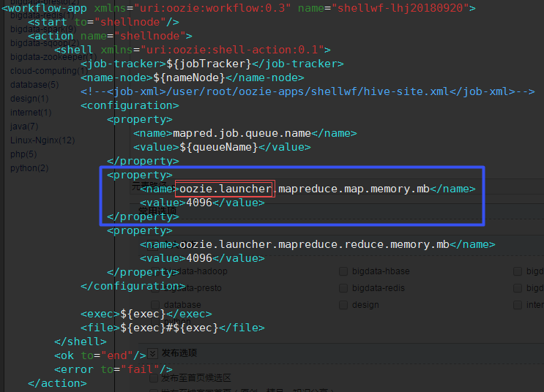Viewport: 544px width, 392px height.
Task: Click the 4096 value under map.memory.mb
Action: [199, 203]
